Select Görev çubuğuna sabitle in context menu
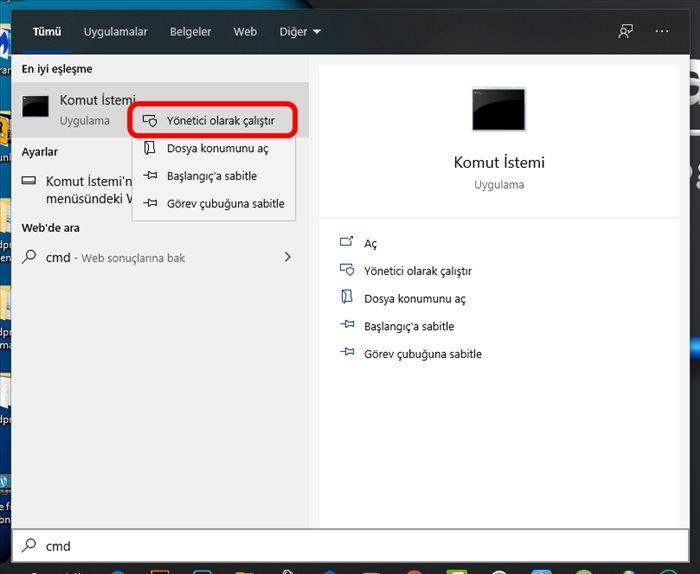700x574 pixels. click(225, 204)
